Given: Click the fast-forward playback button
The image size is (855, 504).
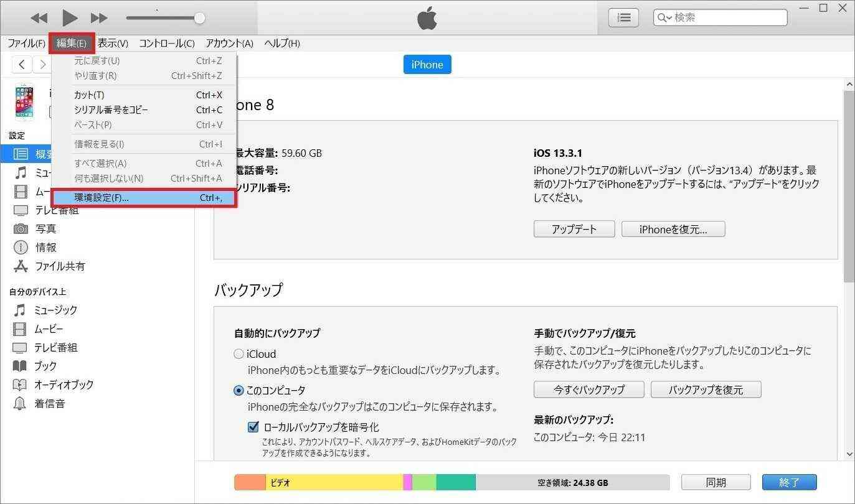Looking at the screenshot, I should 99,18.
